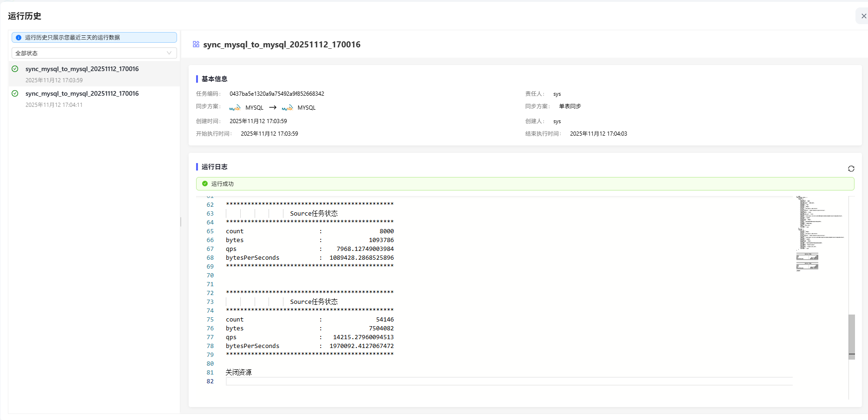Click the log viewer vertical scrollbar thumb
This screenshot has height=420, width=868.
coord(851,336)
